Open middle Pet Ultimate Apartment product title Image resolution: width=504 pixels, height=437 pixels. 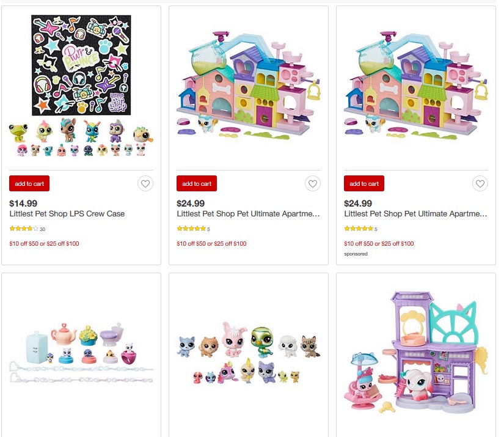pos(248,214)
